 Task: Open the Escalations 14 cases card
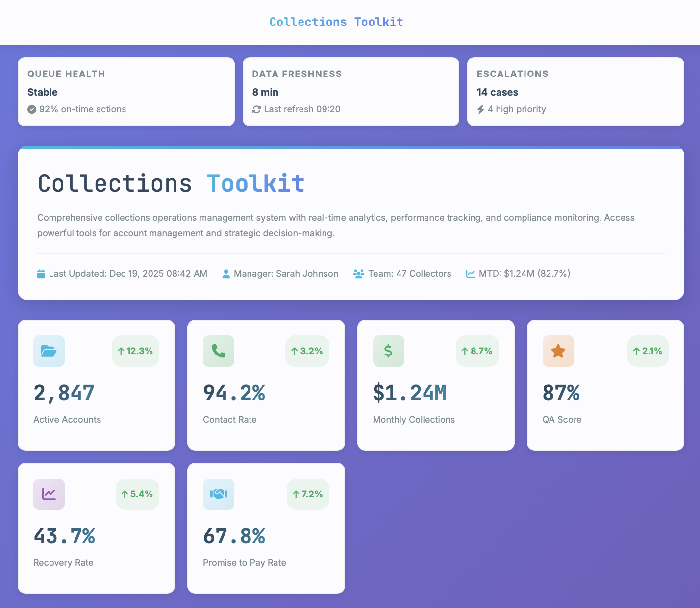click(575, 92)
